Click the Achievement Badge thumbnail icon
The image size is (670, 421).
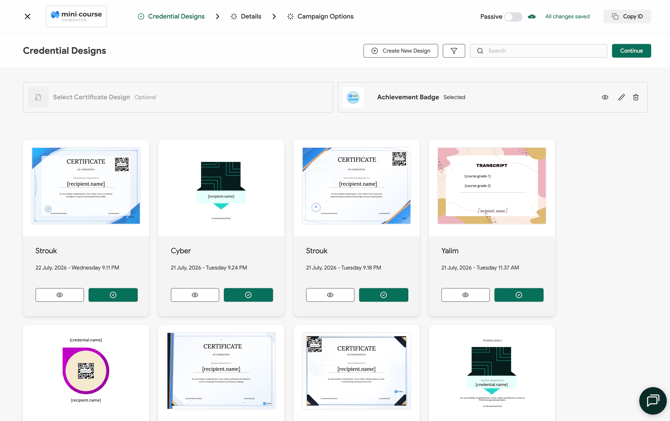353,97
